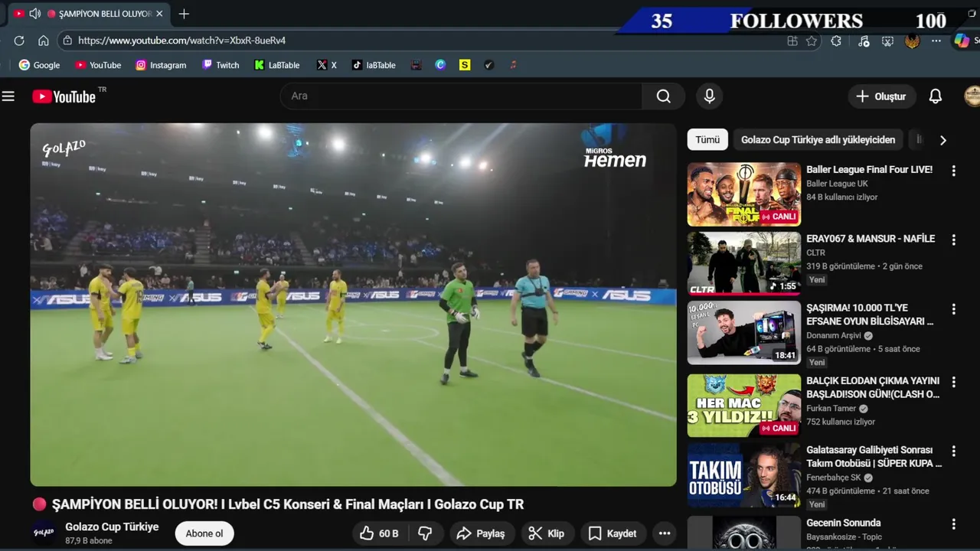Dislike the video with thumbs-down
Screen dimensions: 980x551
426,533
